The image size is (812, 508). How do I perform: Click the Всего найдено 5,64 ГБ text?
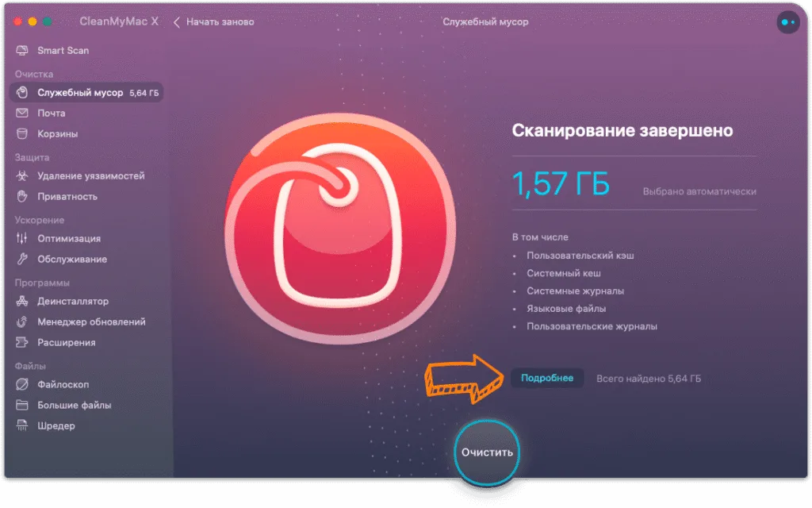pyautogui.click(x=649, y=379)
